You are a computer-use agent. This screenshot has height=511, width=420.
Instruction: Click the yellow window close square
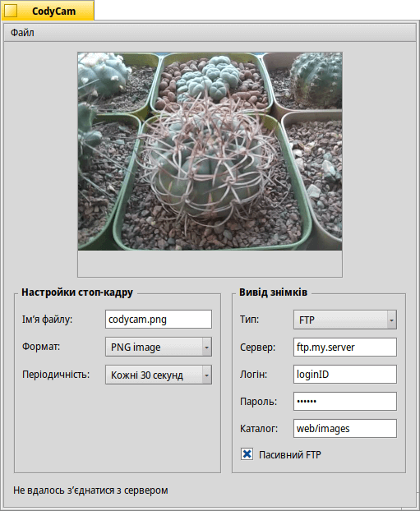tap(11, 11)
